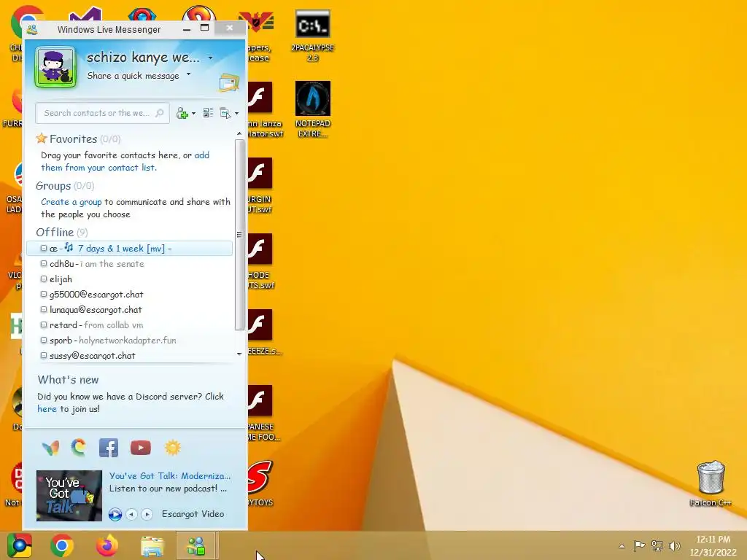Click the contact list scrollbar thumb
Image resolution: width=747 pixels, height=560 pixels.
pos(239,234)
